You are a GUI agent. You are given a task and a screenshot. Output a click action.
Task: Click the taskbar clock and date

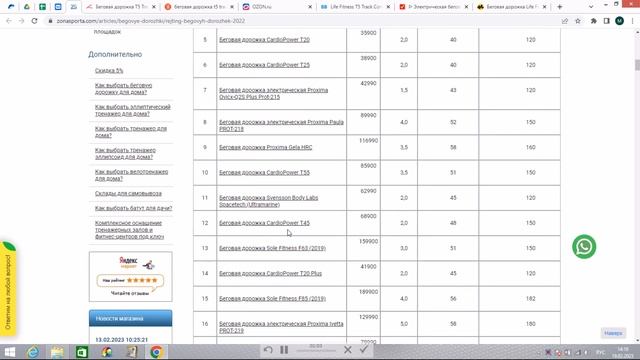coord(623,352)
